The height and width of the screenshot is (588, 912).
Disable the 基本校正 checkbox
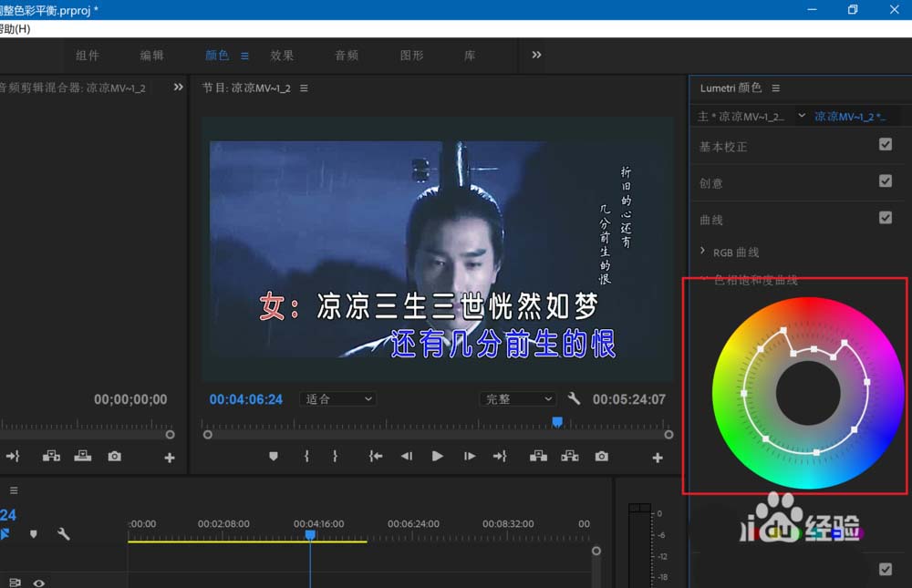tap(885, 144)
